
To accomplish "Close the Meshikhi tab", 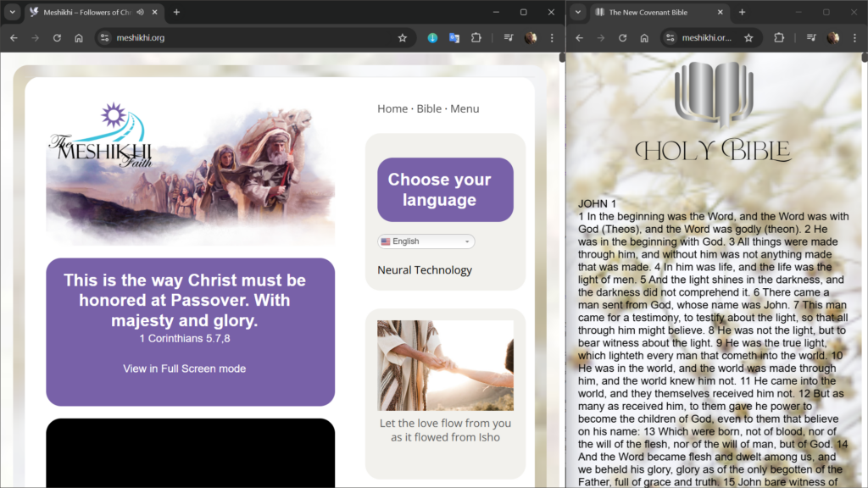I will coord(155,12).
